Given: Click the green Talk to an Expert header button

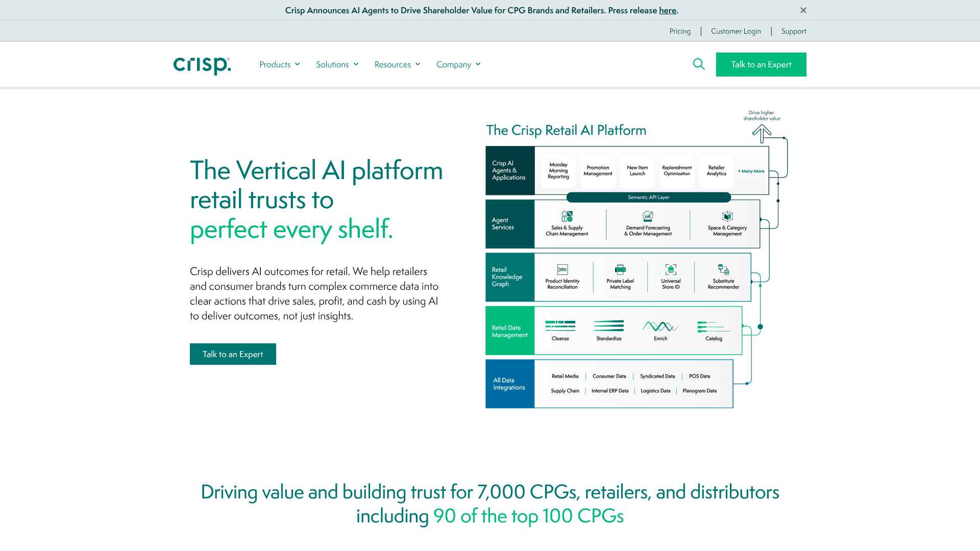Looking at the screenshot, I should tap(761, 64).
